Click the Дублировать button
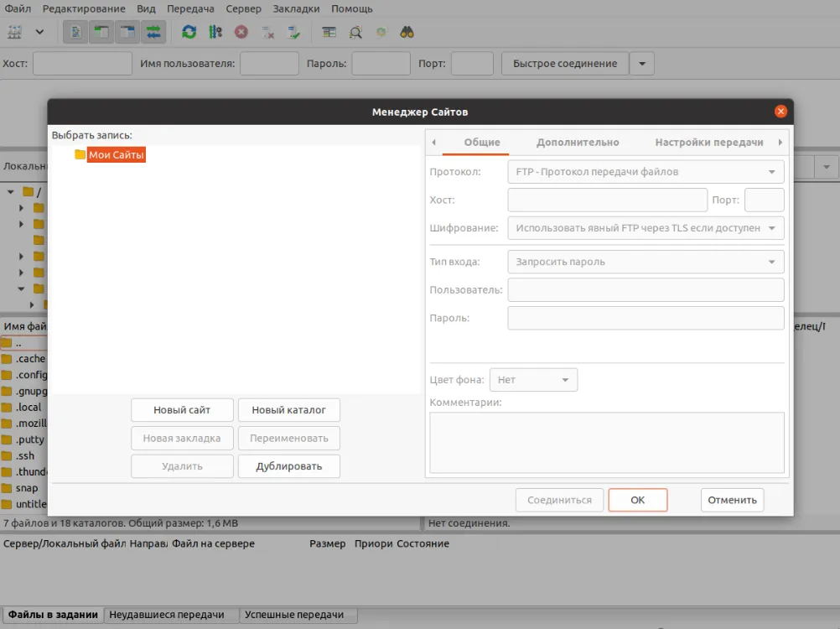This screenshot has width=840, height=629. [x=288, y=466]
